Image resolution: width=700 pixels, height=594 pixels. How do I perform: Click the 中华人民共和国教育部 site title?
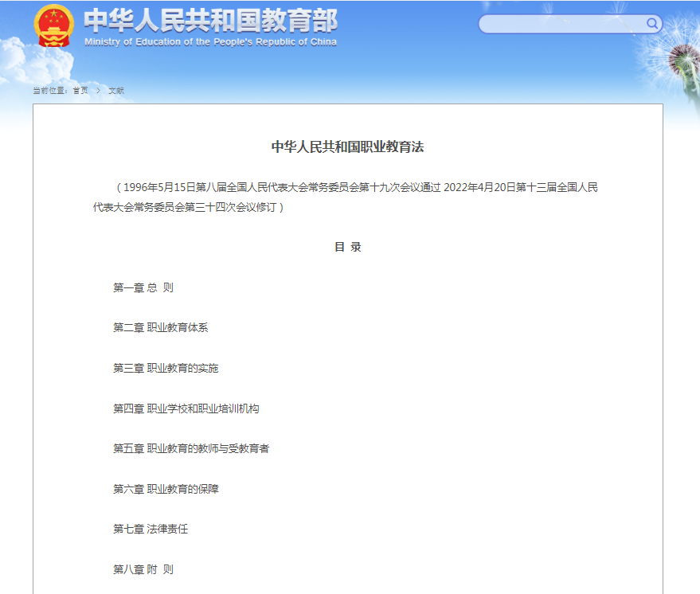click(x=209, y=20)
